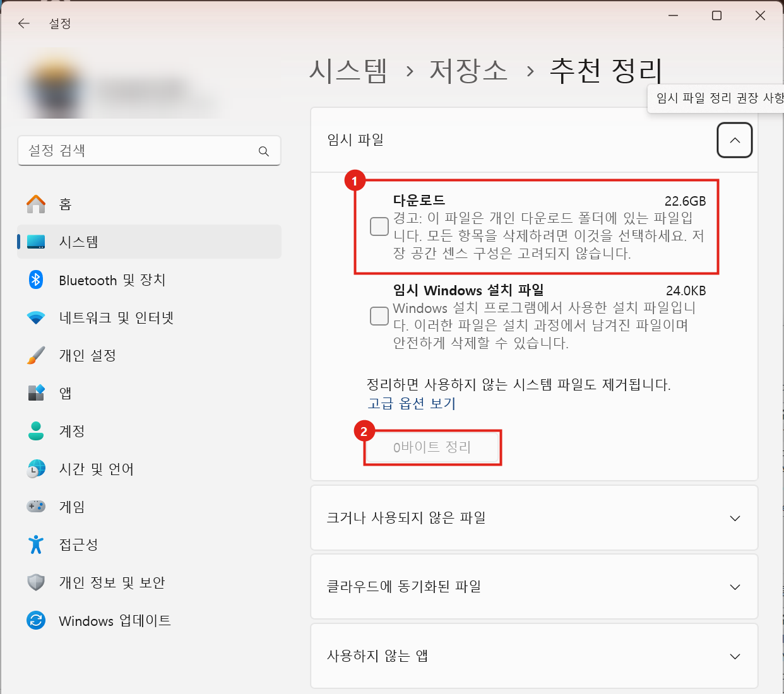This screenshot has height=694, width=784.
Task: Click the Apps icon in sidebar
Action: click(36, 393)
